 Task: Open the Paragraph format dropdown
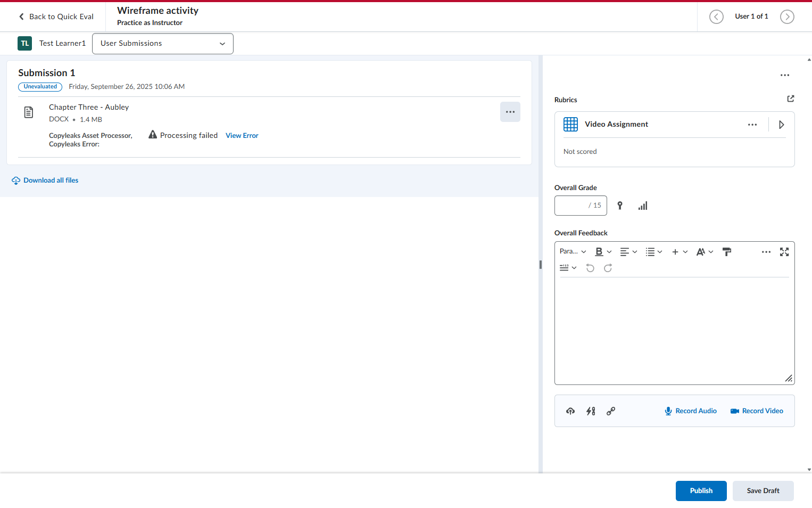pos(573,252)
